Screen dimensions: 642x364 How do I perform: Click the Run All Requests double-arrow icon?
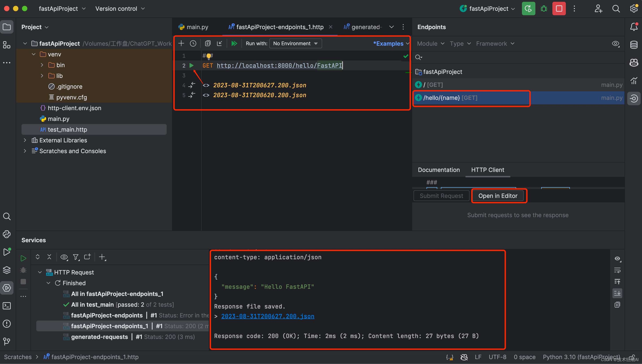(234, 43)
